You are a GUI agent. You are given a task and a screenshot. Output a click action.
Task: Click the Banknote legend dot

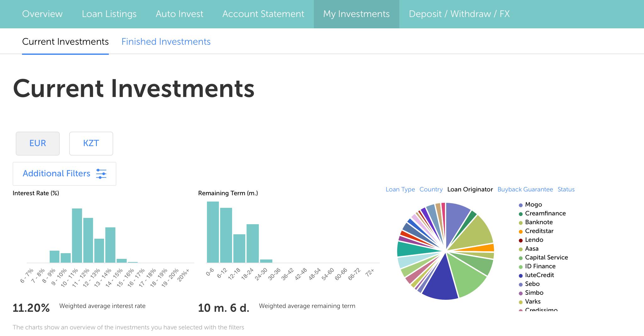520,223
